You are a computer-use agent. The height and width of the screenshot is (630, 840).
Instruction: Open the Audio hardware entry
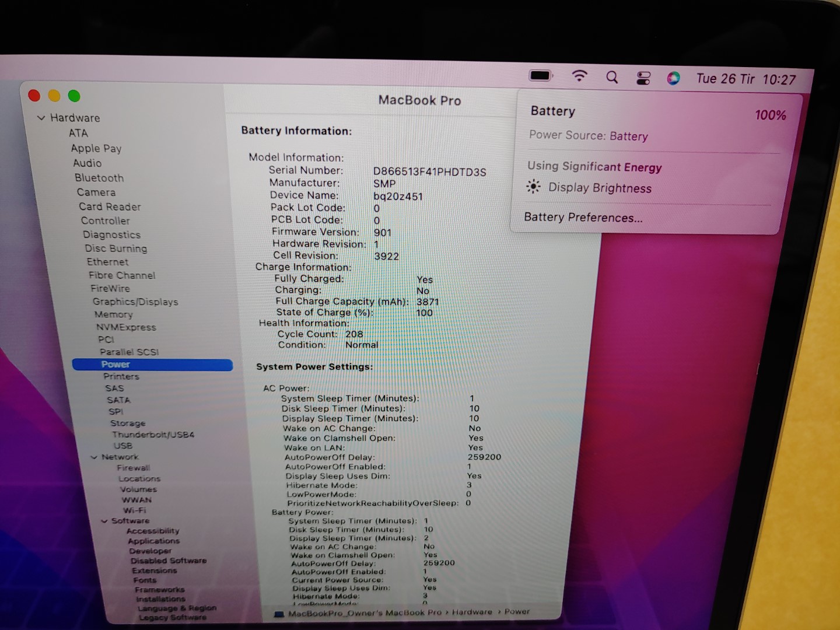click(87, 163)
